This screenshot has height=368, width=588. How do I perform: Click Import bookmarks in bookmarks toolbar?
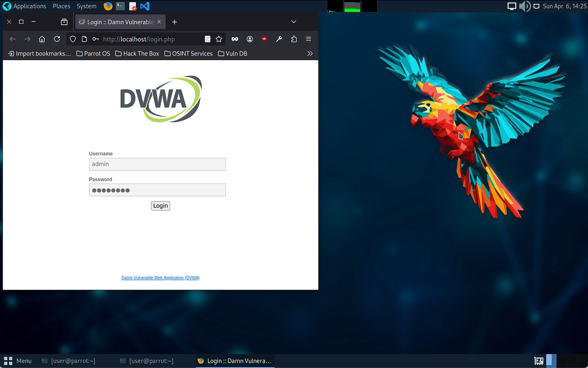click(39, 54)
